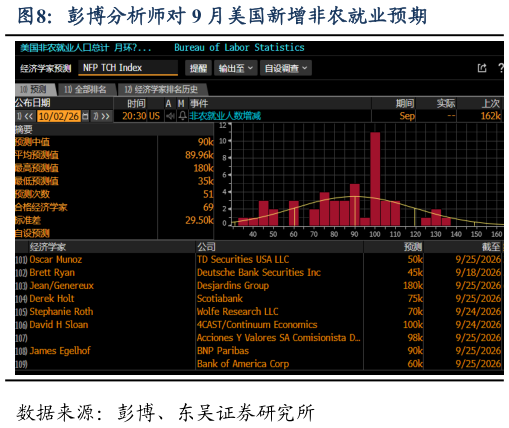Click the 预测中值 90k row
This screenshot has height=428, width=509.
coord(114,142)
